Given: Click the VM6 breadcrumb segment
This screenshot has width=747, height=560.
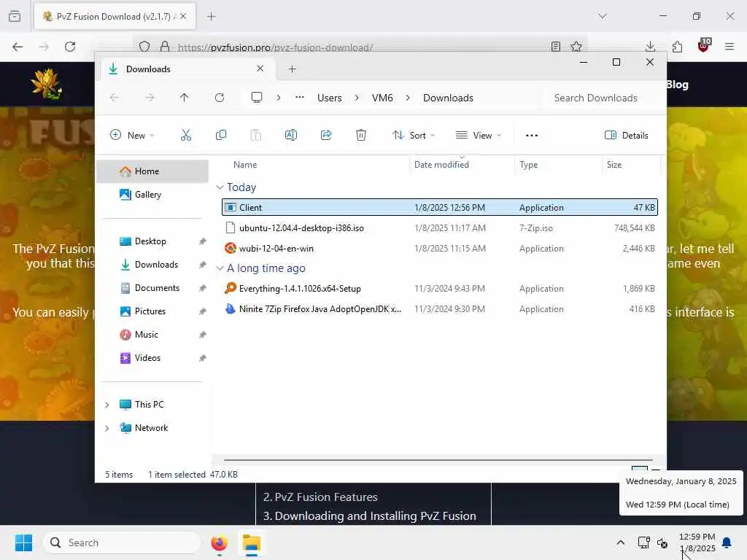Looking at the screenshot, I should [x=382, y=98].
